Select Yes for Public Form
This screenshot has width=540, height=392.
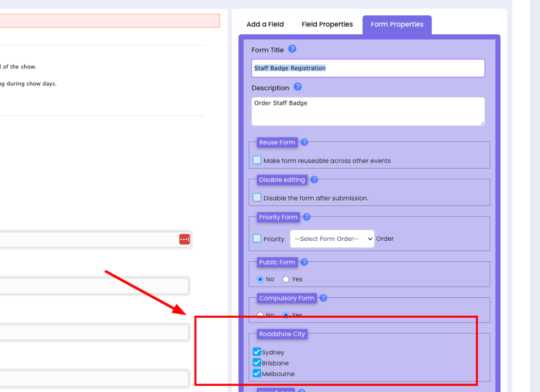tap(286, 279)
